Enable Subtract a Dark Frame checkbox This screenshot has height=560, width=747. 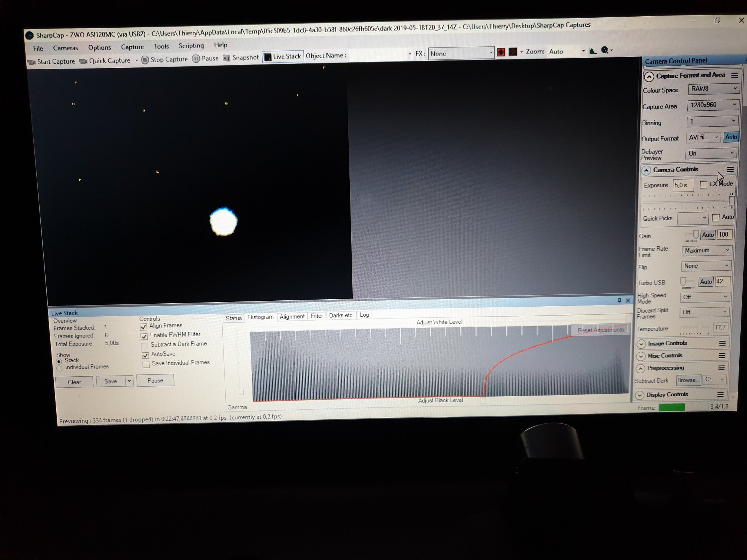(145, 346)
